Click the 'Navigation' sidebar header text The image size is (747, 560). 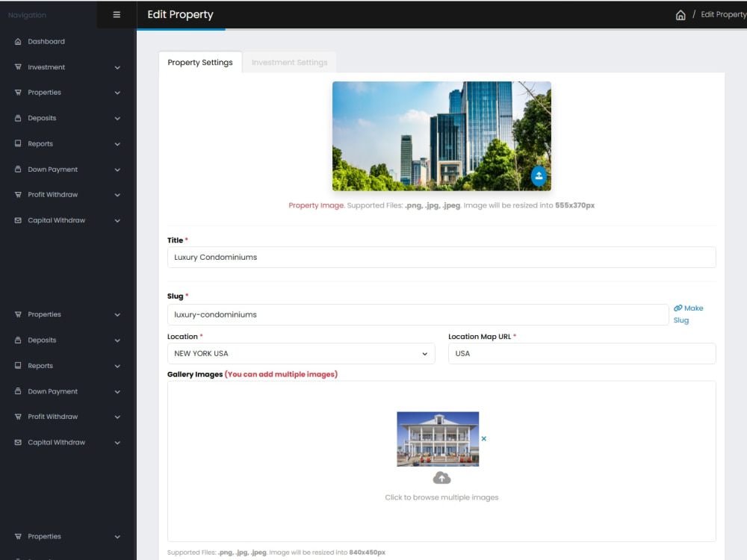point(27,15)
